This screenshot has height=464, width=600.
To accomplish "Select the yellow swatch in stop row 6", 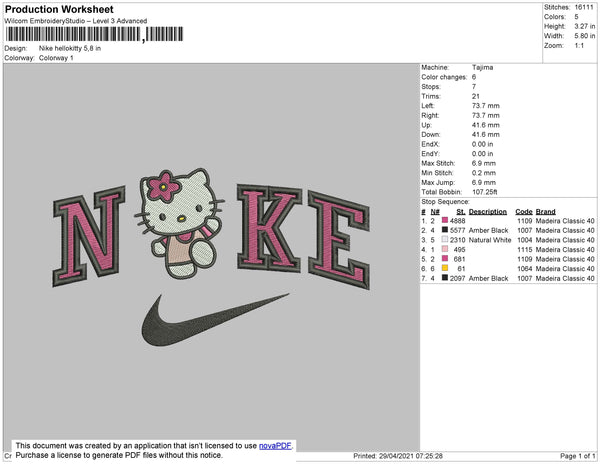I will (445, 268).
